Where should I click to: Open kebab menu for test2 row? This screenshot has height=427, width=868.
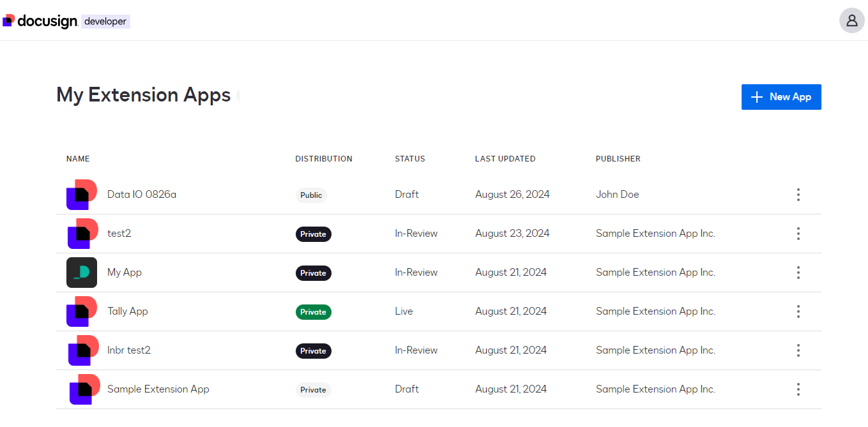tap(798, 234)
